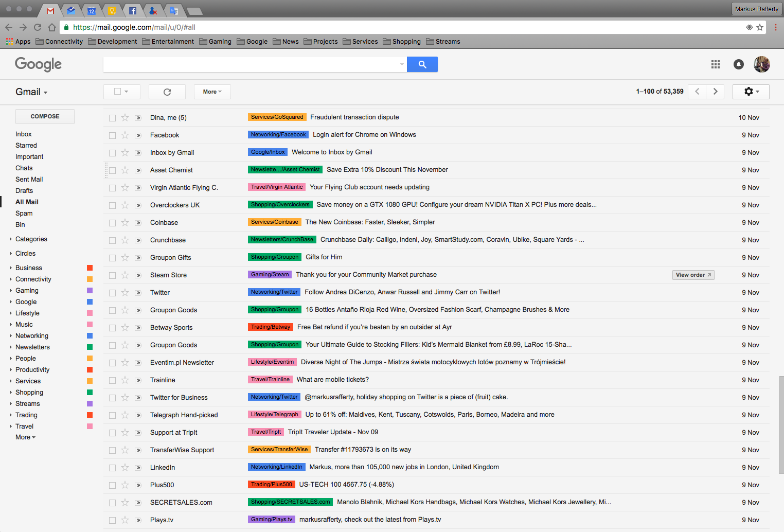The width and height of the screenshot is (784, 532).
Task: Star the Facebook login alert email
Action: [x=125, y=135]
